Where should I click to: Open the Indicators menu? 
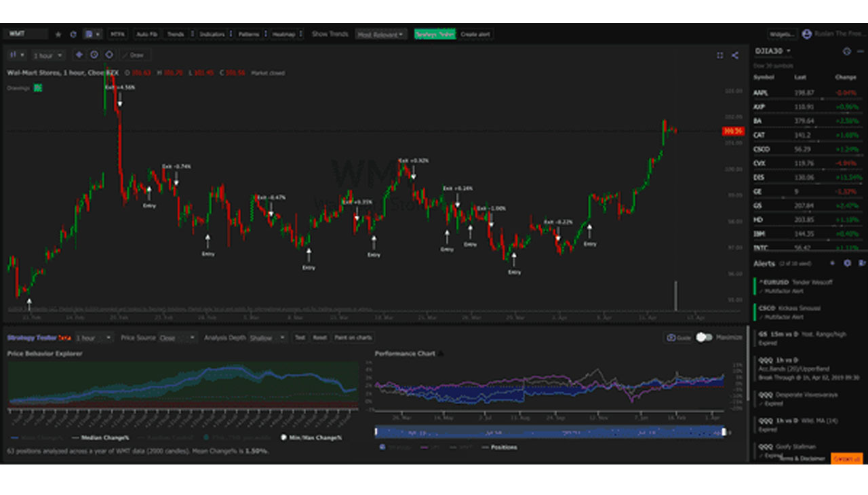[212, 34]
